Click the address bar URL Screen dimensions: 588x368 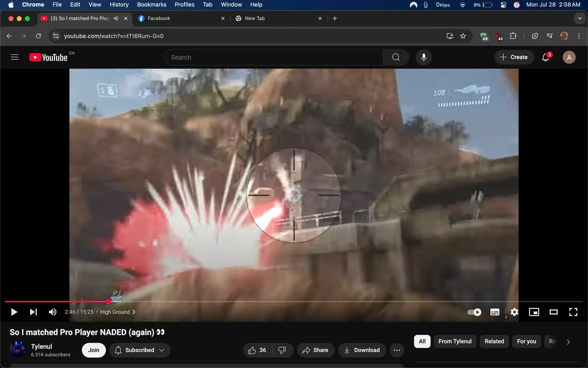pyautogui.click(x=114, y=36)
